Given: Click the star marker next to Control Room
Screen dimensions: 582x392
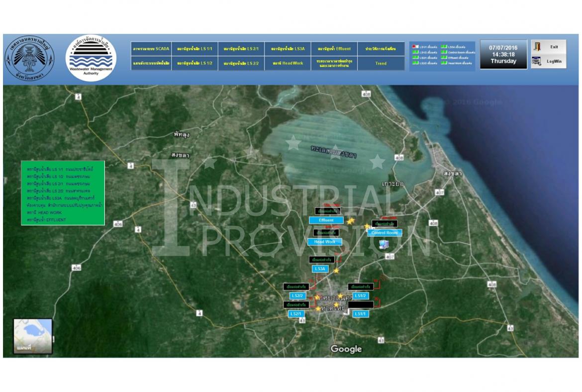Looking at the screenshot, I should [x=367, y=226].
